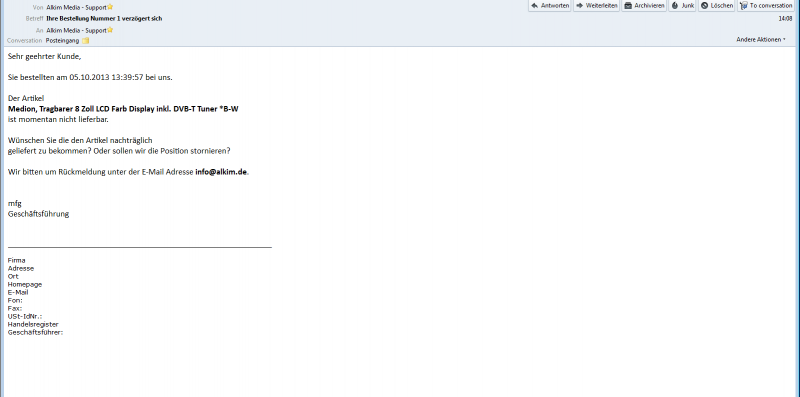Toggle star next to sender Alkim Media - Support

pos(110,7)
